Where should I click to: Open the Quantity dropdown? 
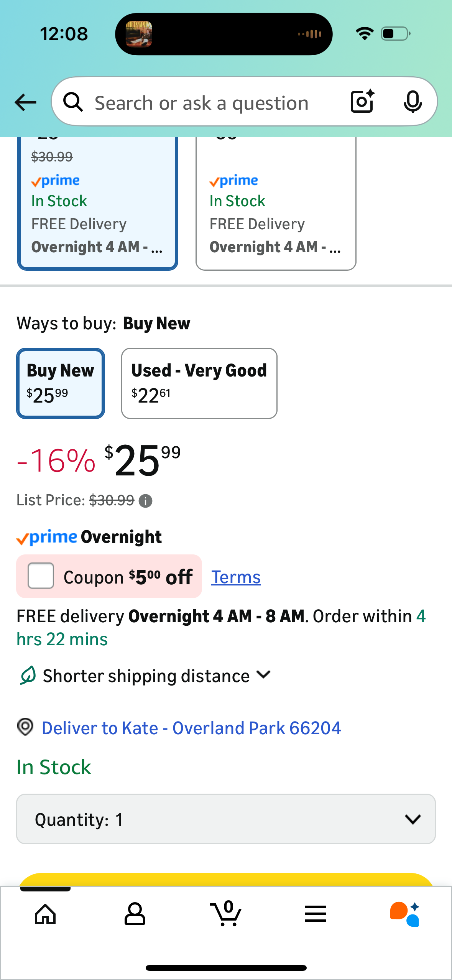click(x=226, y=819)
